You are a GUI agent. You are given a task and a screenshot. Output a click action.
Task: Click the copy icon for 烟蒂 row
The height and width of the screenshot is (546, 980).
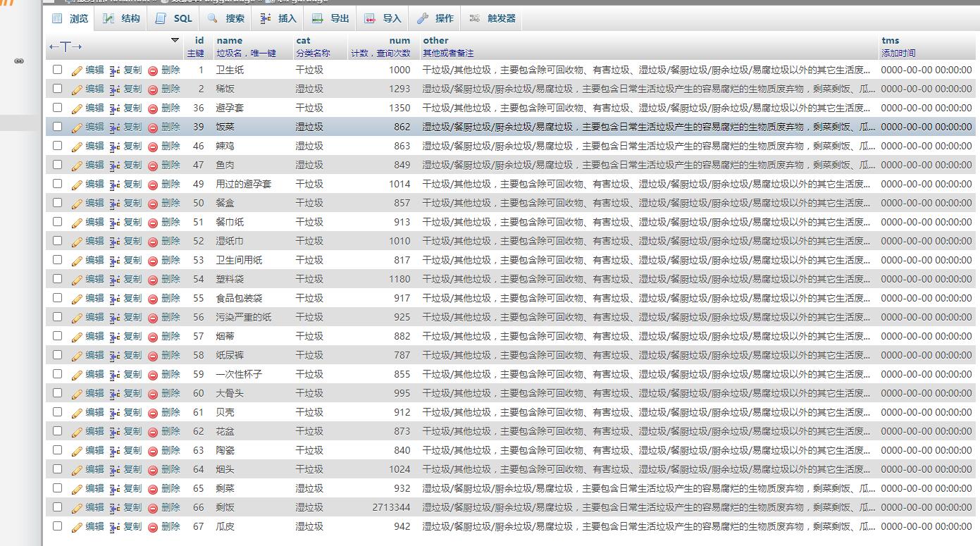tap(116, 337)
